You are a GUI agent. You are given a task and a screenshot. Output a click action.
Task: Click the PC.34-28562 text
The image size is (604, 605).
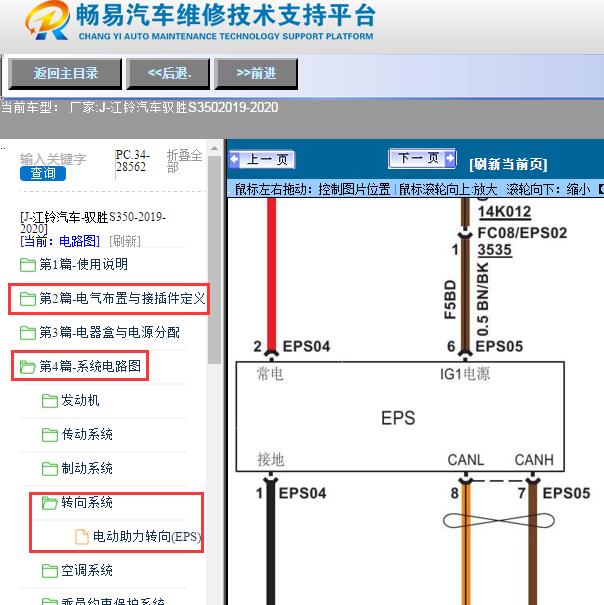[132, 161]
